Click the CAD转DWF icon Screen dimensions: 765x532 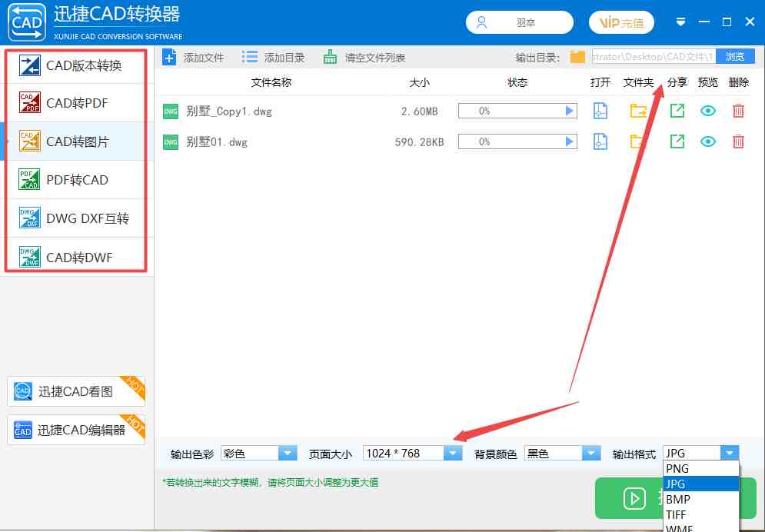point(29,257)
